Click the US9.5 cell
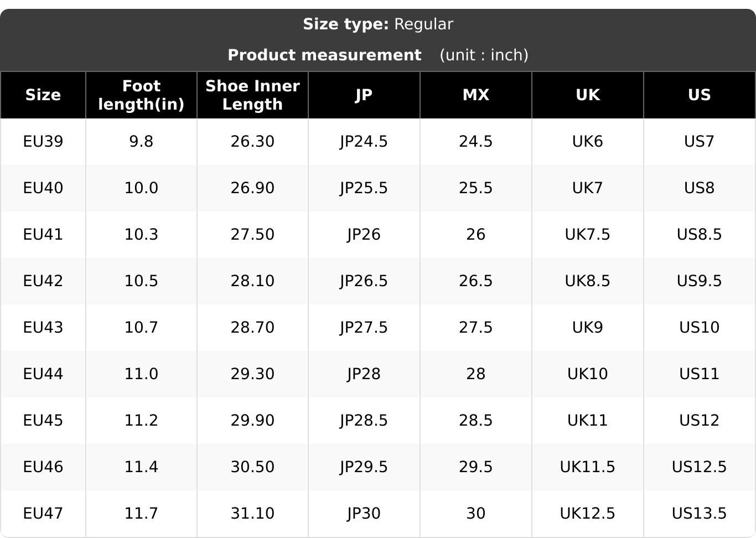 tap(700, 281)
